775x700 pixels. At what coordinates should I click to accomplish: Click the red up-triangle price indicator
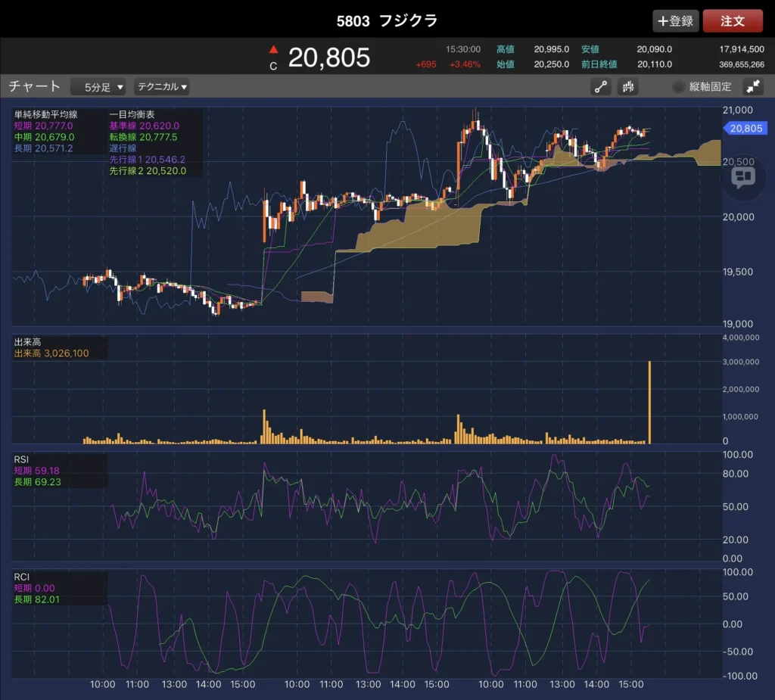pos(273,50)
